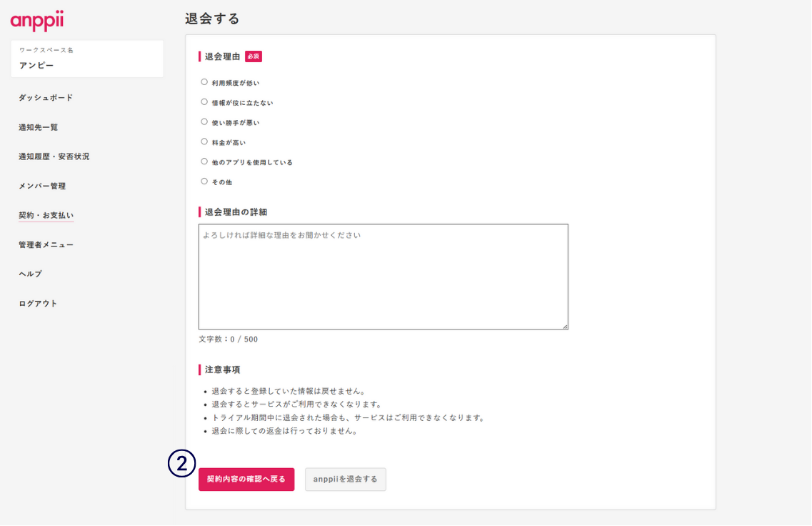This screenshot has width=812, height=526.
Task: Choose 他のアプリを使用している radio option
Action: point(204,162)
